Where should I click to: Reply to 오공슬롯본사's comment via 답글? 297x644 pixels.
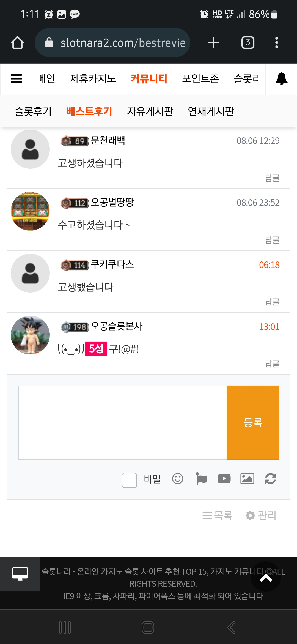tap(272, 364)
